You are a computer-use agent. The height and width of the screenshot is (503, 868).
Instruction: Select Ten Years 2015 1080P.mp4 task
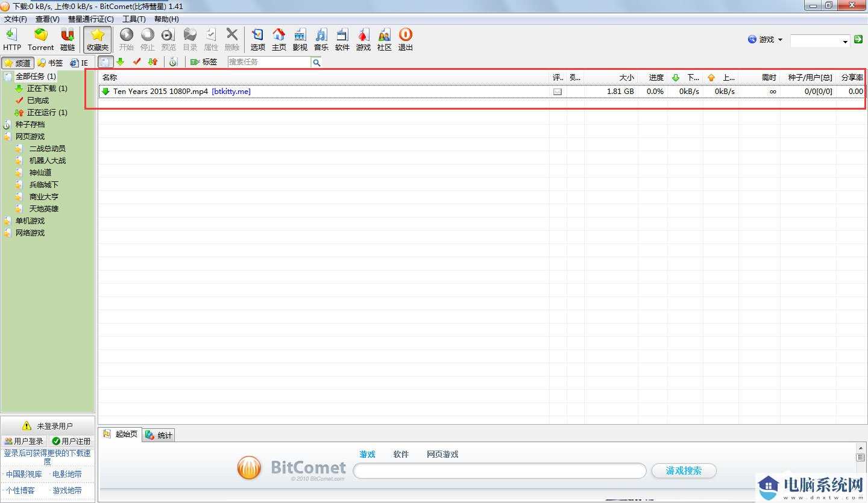(482, 92)
